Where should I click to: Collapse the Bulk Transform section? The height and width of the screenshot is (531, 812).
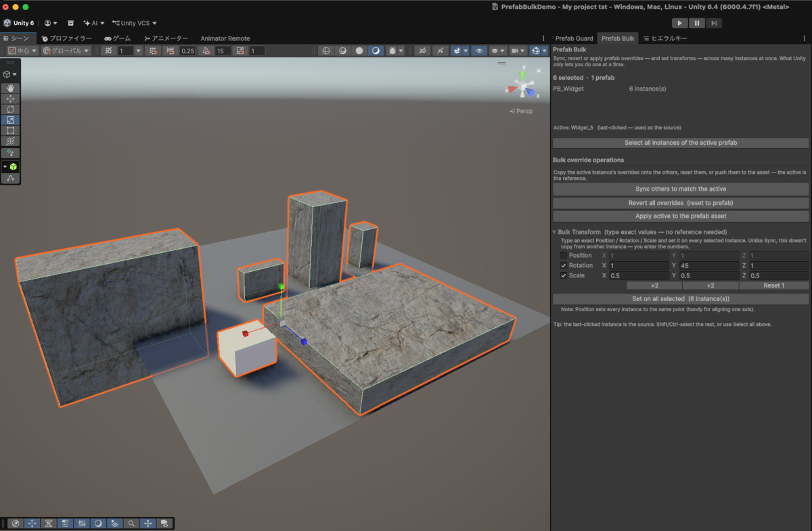555,232
